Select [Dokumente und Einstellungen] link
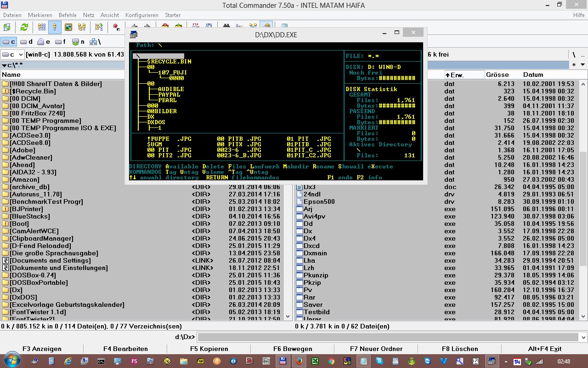Viewport: 588px width, 368px height. [55, 268]
